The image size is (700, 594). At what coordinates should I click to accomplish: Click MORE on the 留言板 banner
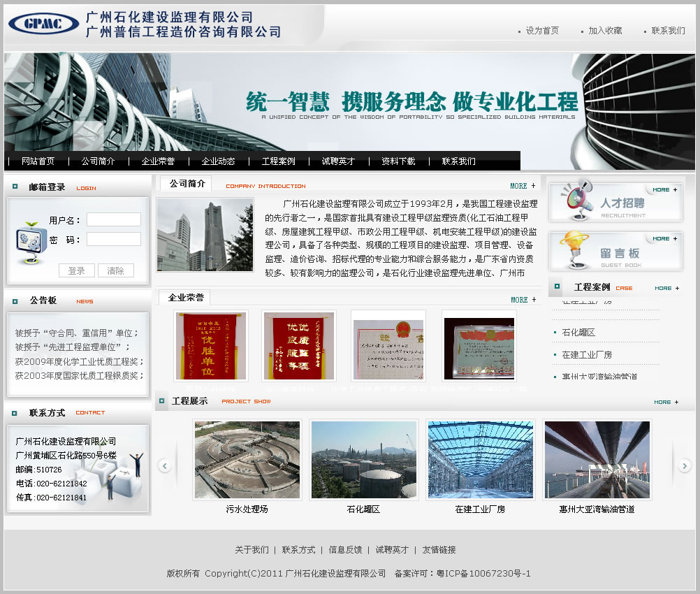(665, 239)
